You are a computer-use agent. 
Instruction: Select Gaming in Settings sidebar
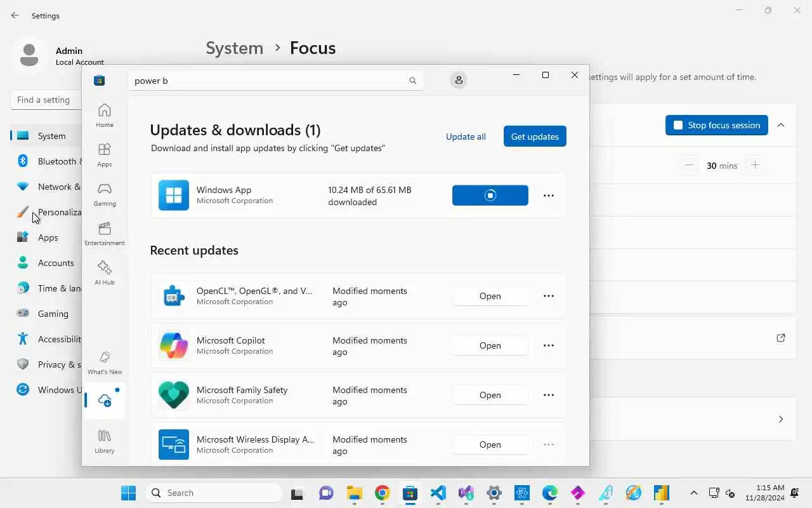click(46, 314)
